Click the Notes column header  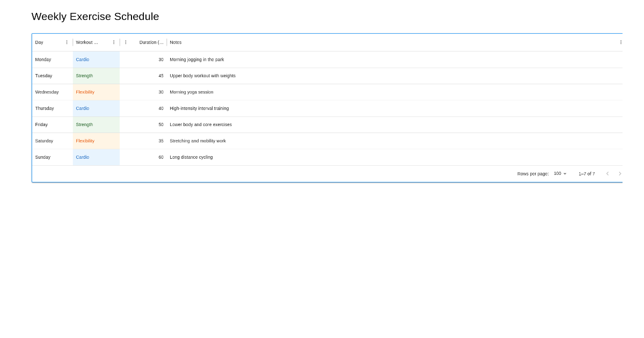coord(175,42)
